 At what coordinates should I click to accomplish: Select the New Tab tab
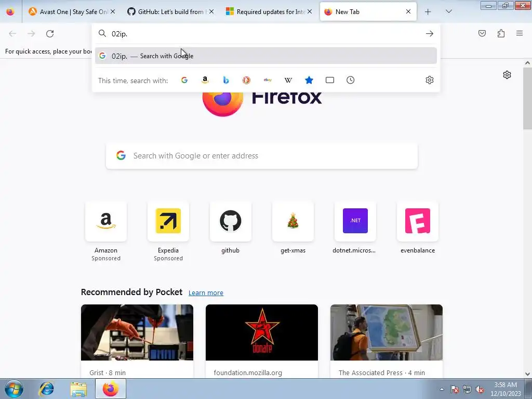click(x=368, y=11)
